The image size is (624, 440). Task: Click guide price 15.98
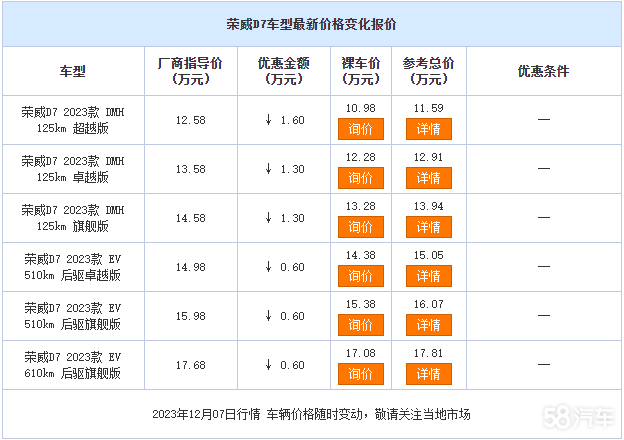click(x=191, y=316)
